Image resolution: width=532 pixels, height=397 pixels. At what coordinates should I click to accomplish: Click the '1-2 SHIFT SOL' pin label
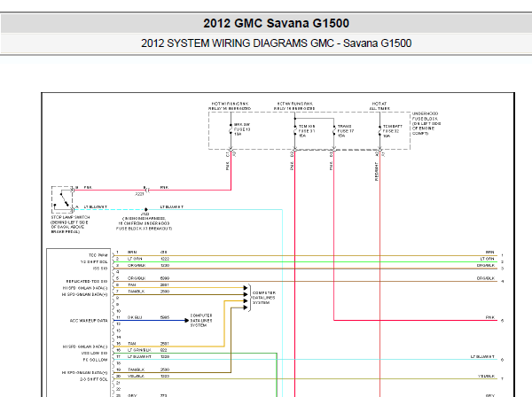pyautogui.click(x=94, y=262)
